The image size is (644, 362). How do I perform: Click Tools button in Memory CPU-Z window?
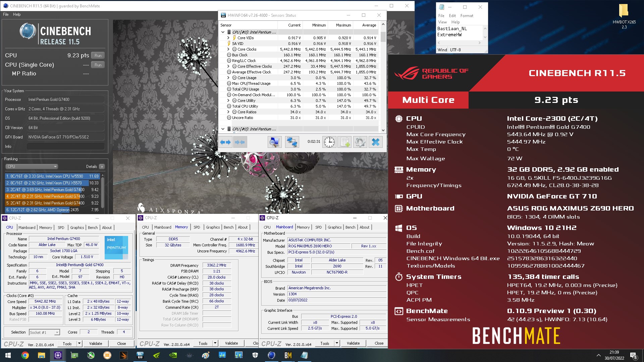click(203, 343)
